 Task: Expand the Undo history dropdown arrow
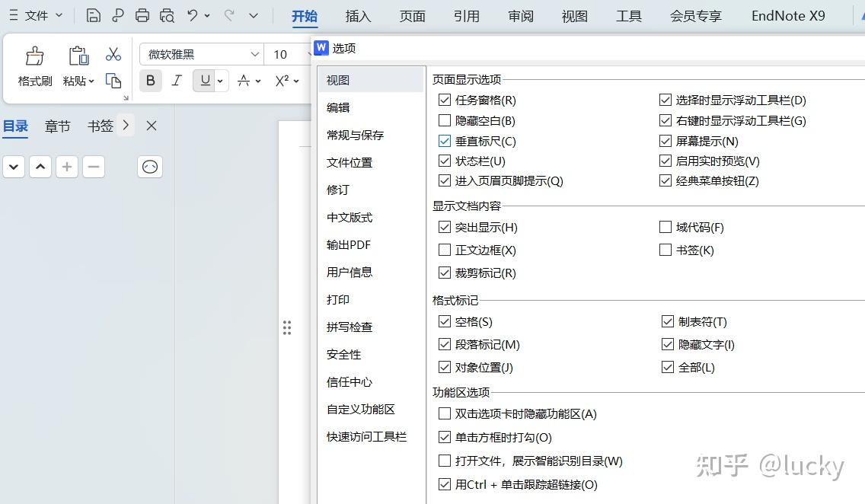coord(207,15)
